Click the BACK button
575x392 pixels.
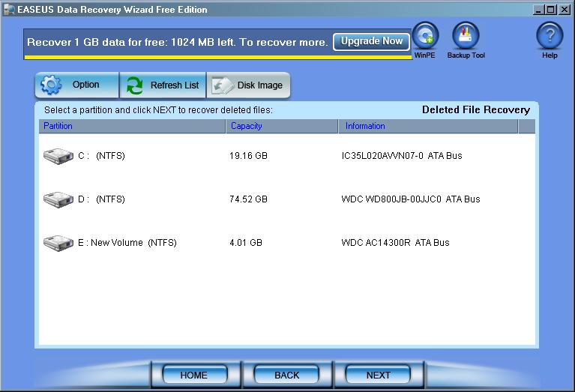[x=286, y=375]
